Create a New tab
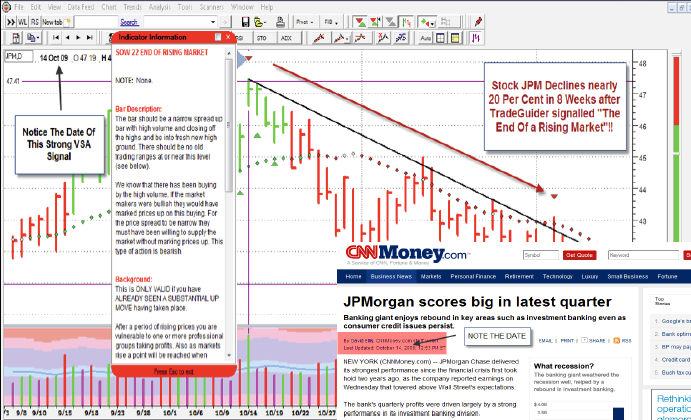The height and width of the screenshot is (420, 691). tap(56, 22)
